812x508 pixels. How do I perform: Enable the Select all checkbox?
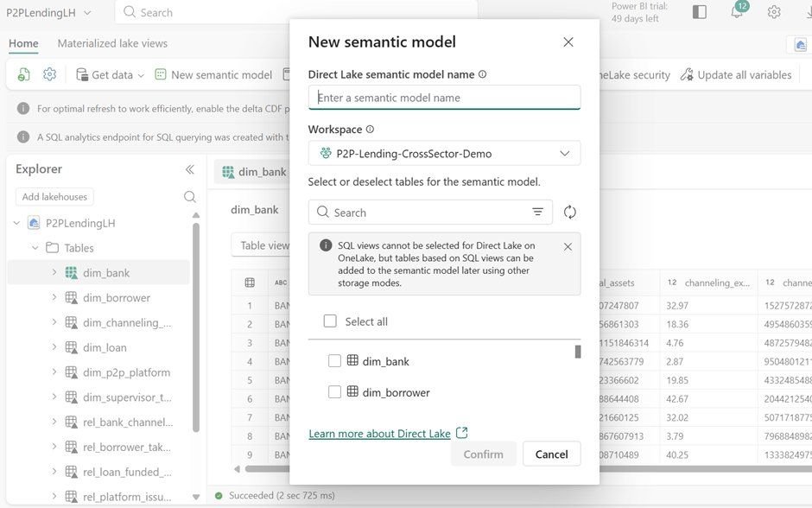330,320
